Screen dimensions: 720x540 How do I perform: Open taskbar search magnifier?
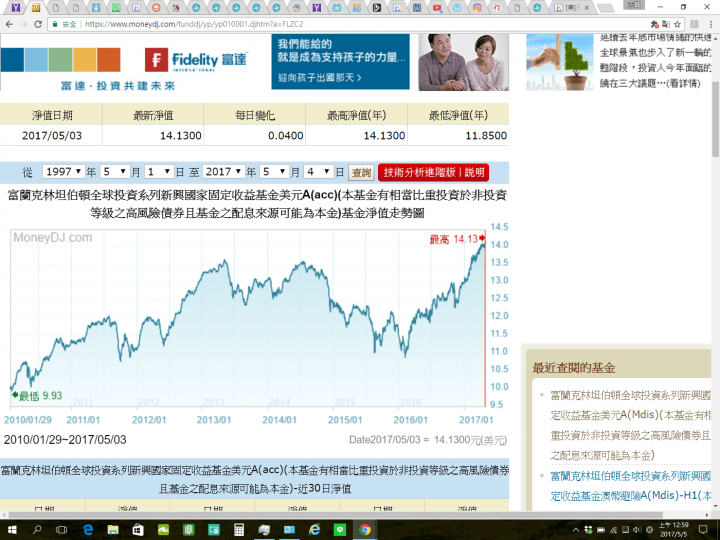[37, 530]
